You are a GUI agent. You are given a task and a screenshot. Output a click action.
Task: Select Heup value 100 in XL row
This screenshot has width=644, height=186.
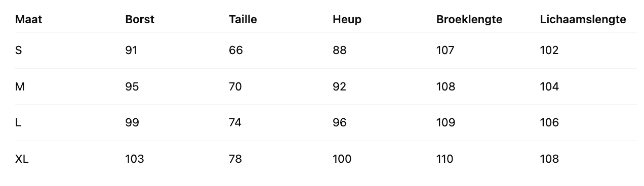pos(342,159)
